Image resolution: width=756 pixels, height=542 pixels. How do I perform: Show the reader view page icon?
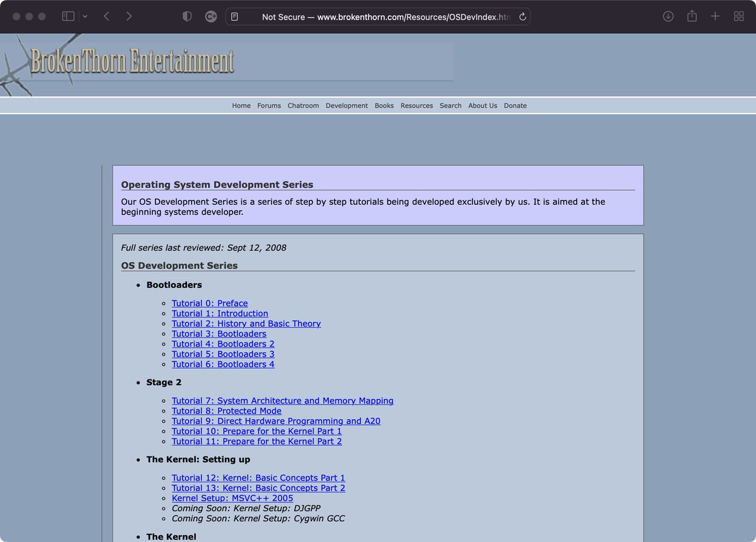coord(234,17)
